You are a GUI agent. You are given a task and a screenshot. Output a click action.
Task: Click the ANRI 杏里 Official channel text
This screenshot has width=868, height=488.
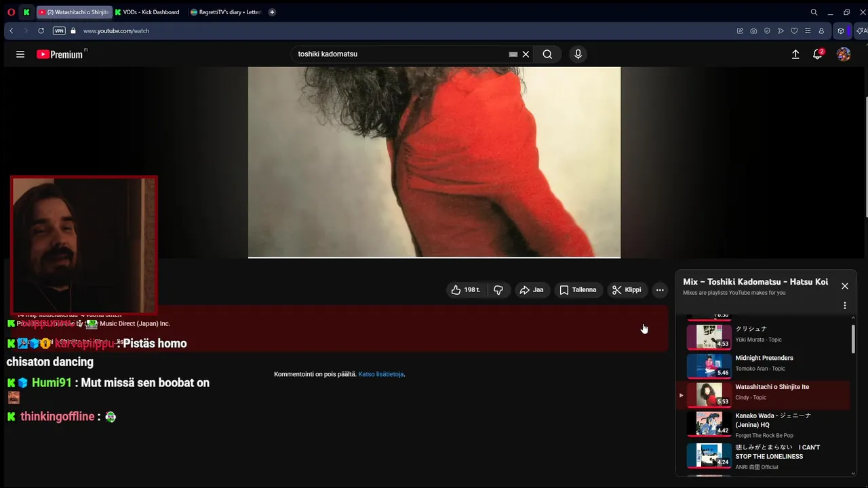pyautogui.click(x=757, y=467)
